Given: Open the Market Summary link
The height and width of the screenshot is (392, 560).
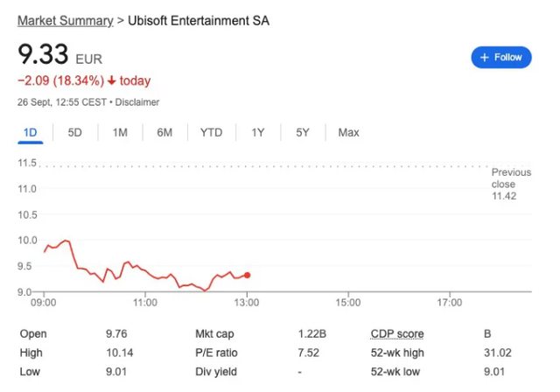Looking at the screenshot, I should (x=66, y=20).
